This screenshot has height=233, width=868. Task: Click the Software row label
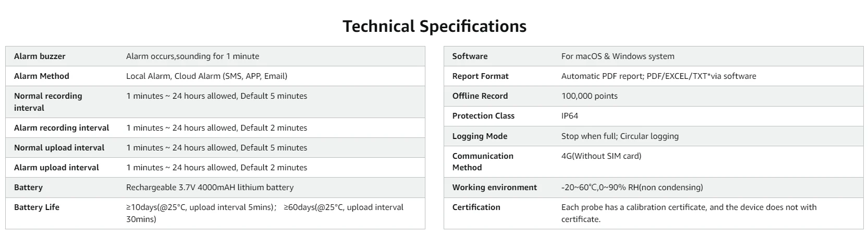point(470,56)
